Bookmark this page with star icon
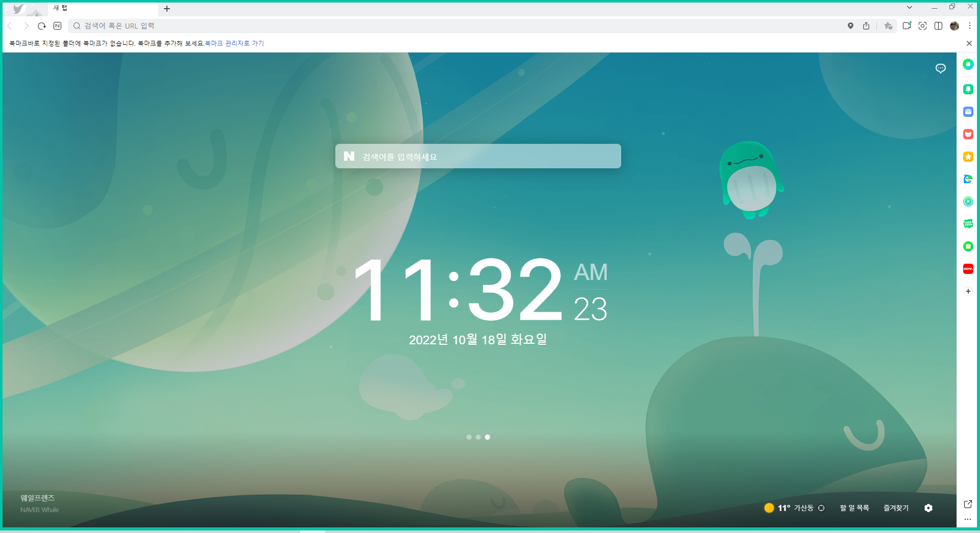Image resolution: width=980 pixels, height=533 pixels. [888, 26]
